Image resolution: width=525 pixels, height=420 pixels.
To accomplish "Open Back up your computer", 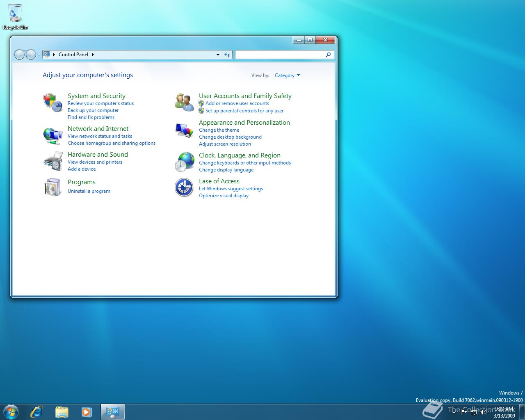I will [x=93, y=110].
